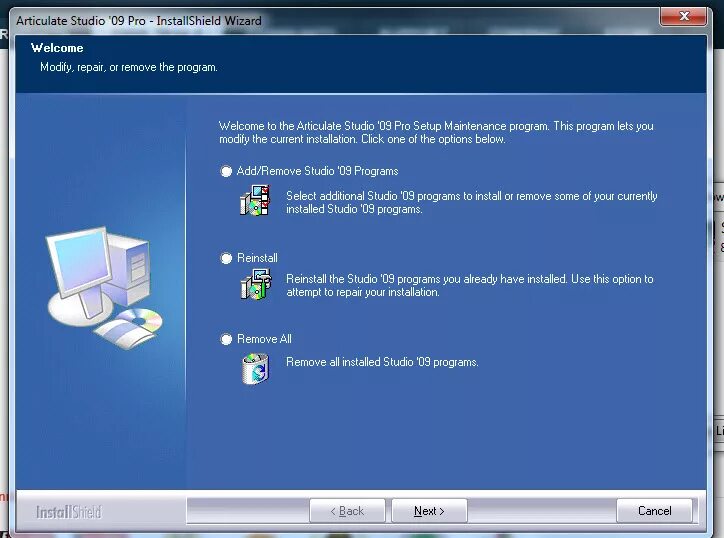Close the InstallShield Wizard window
Screen dimensions: 724x538
click(684, 17)
